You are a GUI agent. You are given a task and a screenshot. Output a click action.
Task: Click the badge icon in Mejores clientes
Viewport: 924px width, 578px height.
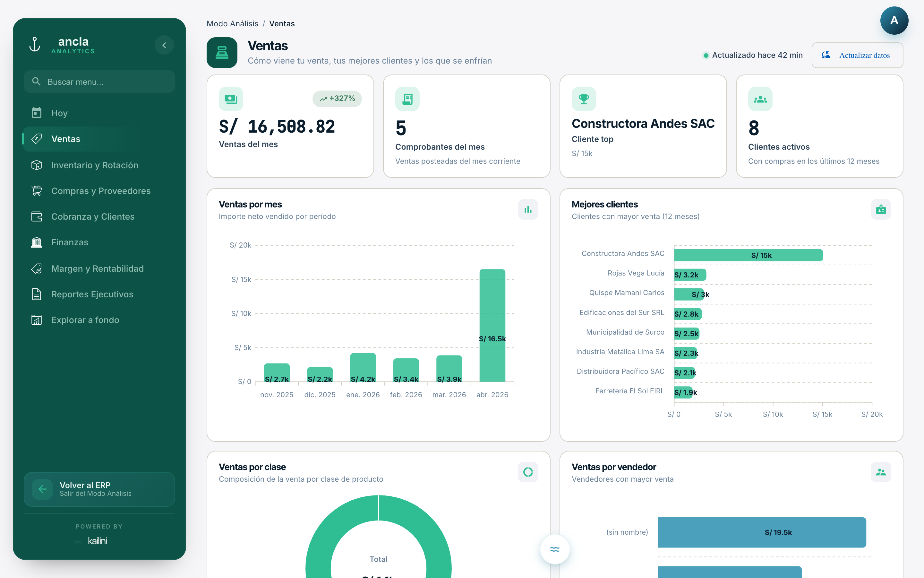point(880,209)
